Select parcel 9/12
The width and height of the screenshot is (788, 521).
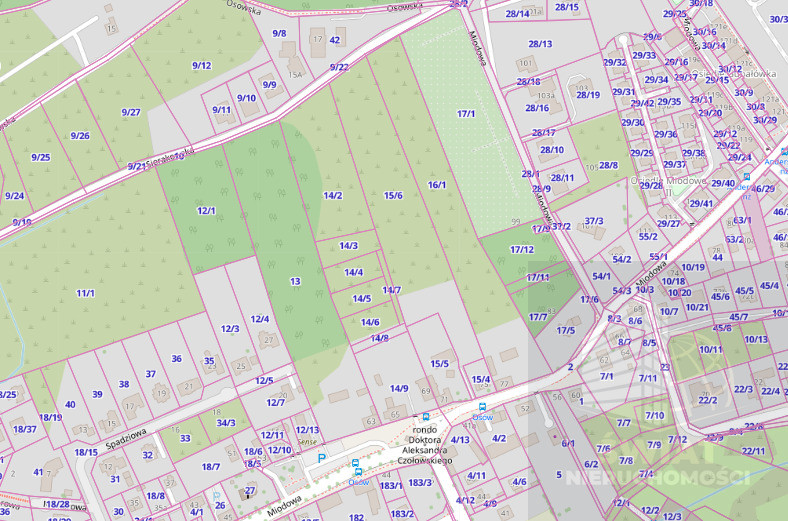[202, 65]
